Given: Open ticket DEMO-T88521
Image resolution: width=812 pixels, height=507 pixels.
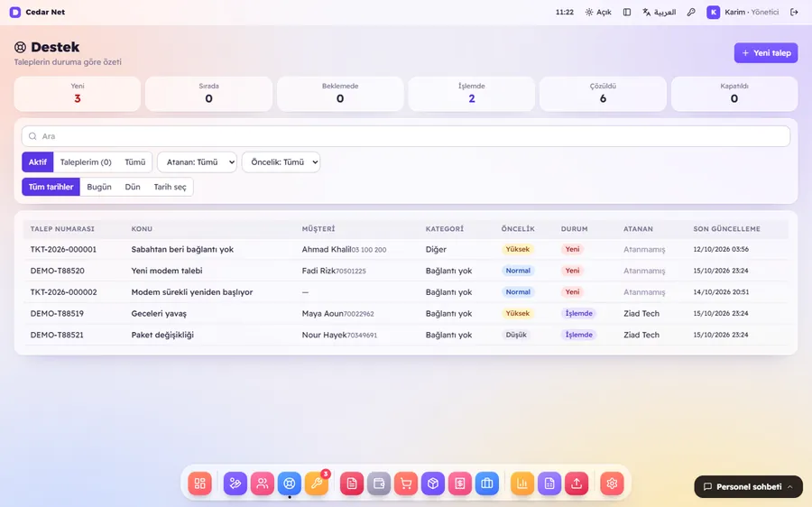Looking at the screenshot, I should [57, 335].
